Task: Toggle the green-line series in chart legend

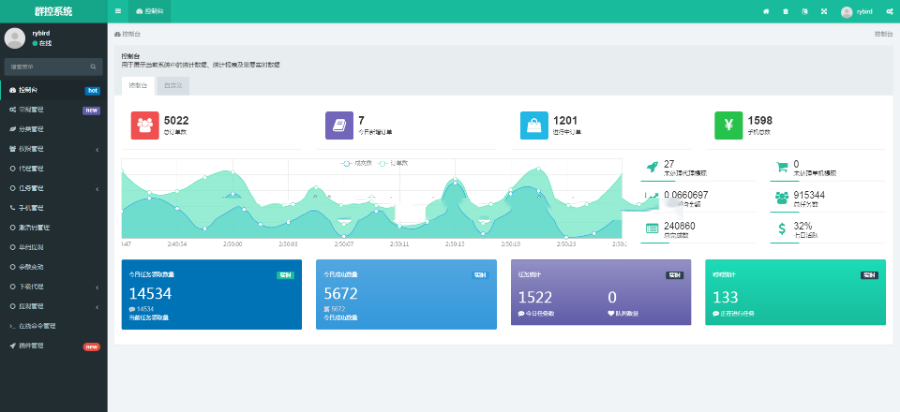Action: [x=392, y=164]
